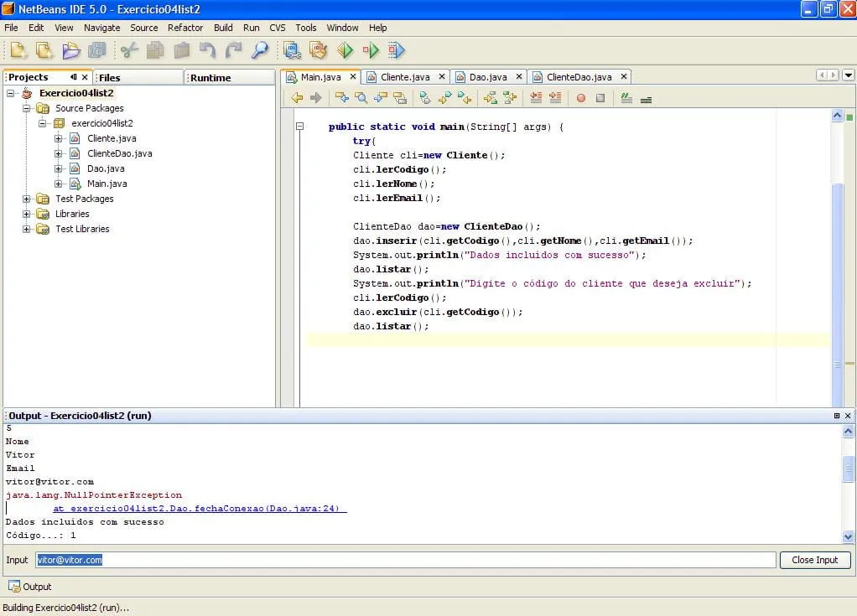Expand the Libraries tree node
Viewport: 857px width, 616px height.
27,214
